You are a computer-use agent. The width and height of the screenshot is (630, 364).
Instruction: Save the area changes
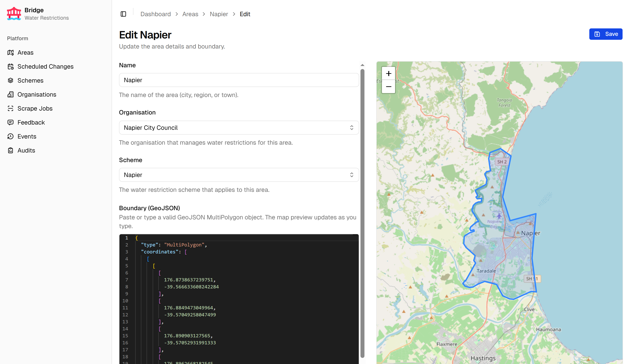[x=605, y=34]
